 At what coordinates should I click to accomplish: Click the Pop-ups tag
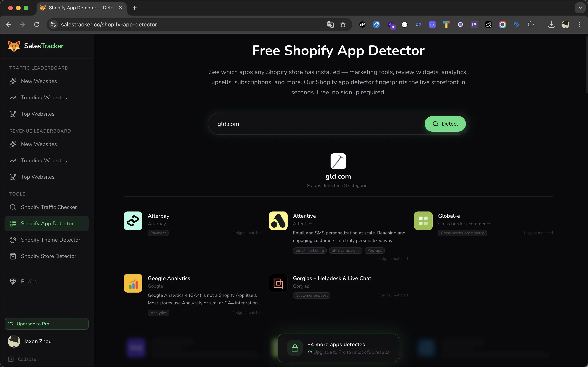click(375, 251)
